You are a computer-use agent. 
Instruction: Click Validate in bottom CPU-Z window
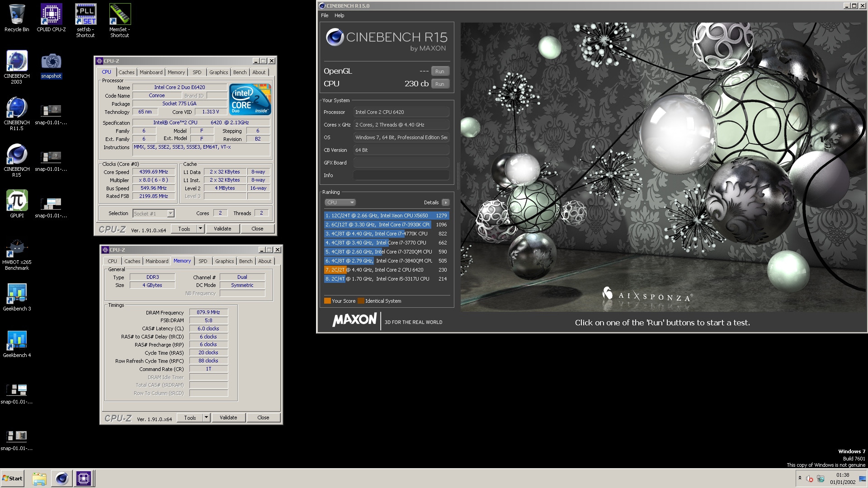point(228,418)
